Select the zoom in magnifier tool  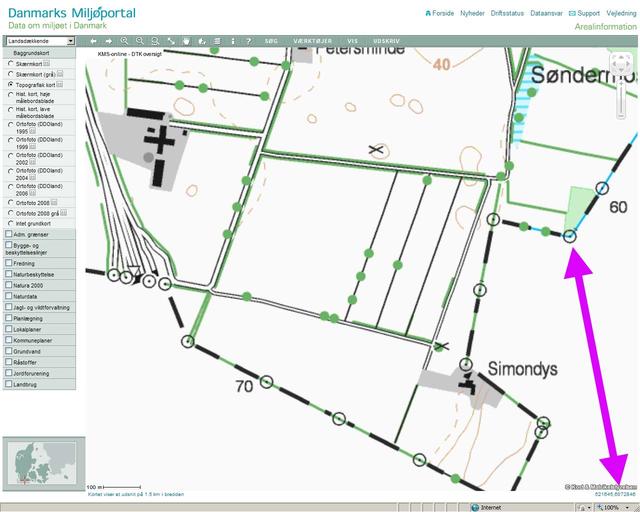[125, 41]
